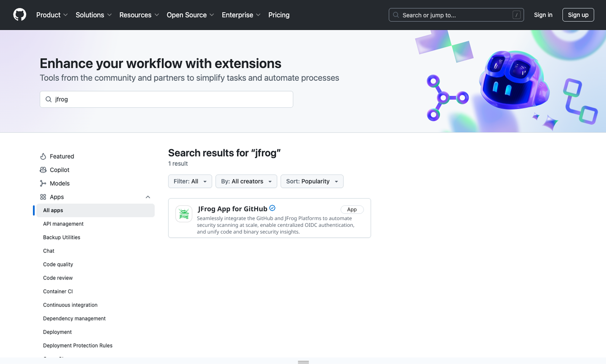Screen dimensions: 606x364
Task: Open the Sort: Popularity dropdown
Action: coord(312,181)
